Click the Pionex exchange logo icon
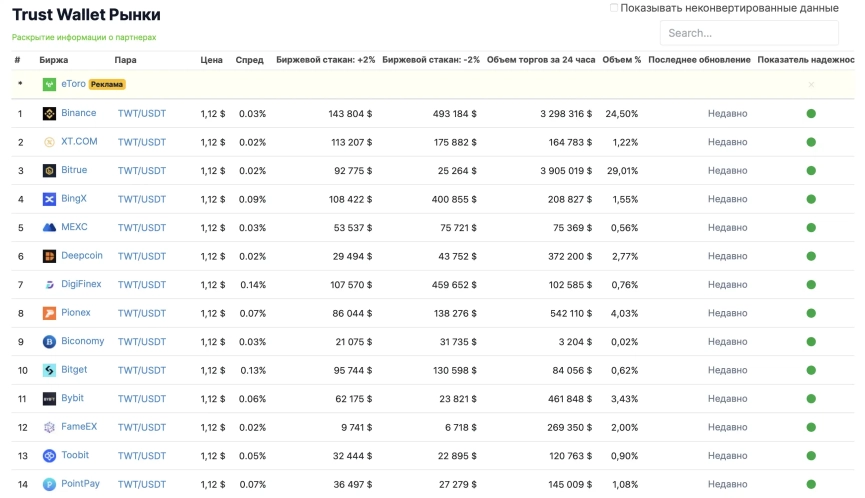 click(x=49, y=313)
